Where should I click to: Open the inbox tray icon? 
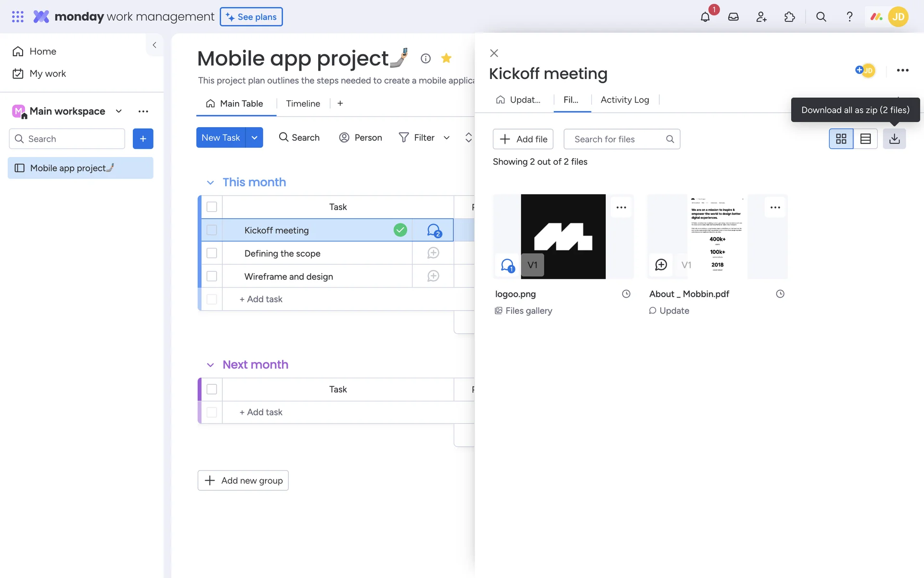click(x=733, y=17)
